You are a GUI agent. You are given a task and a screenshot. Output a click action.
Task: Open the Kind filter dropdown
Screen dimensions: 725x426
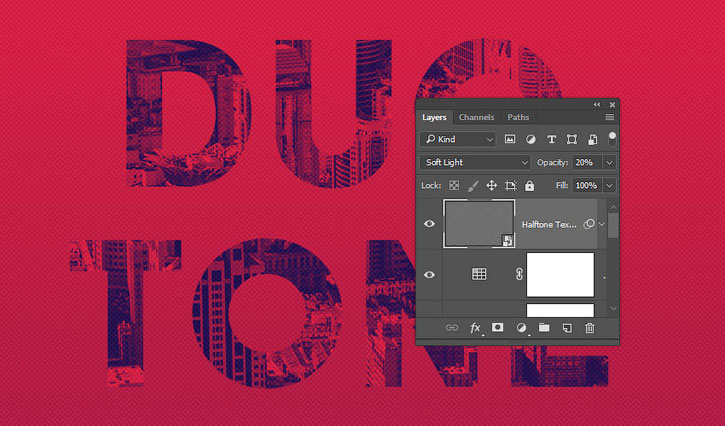(458, 139)
